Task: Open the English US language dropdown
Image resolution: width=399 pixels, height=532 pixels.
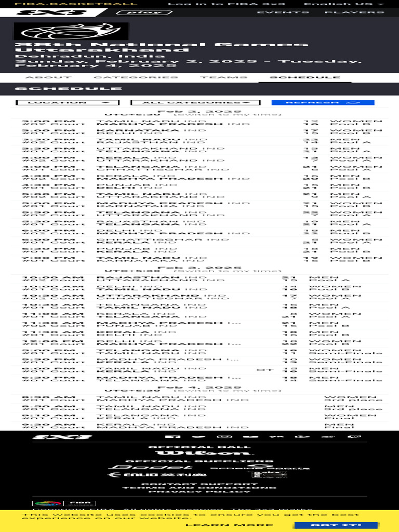Action: coord(344,4)
